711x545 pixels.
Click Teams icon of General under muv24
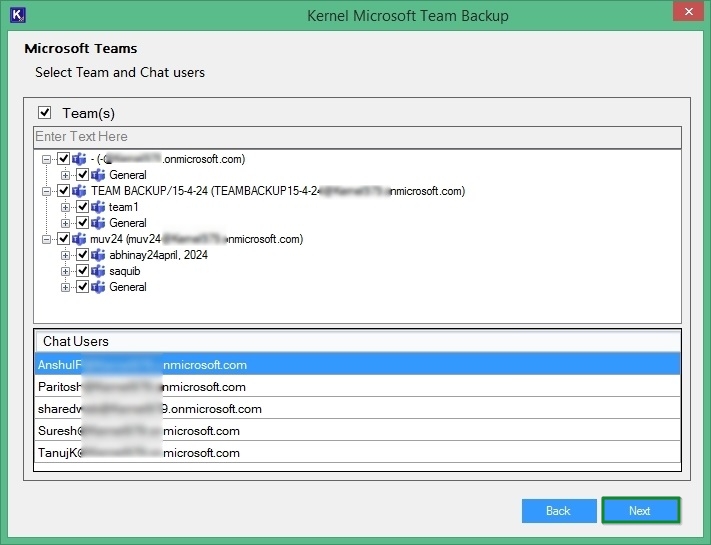98,287
